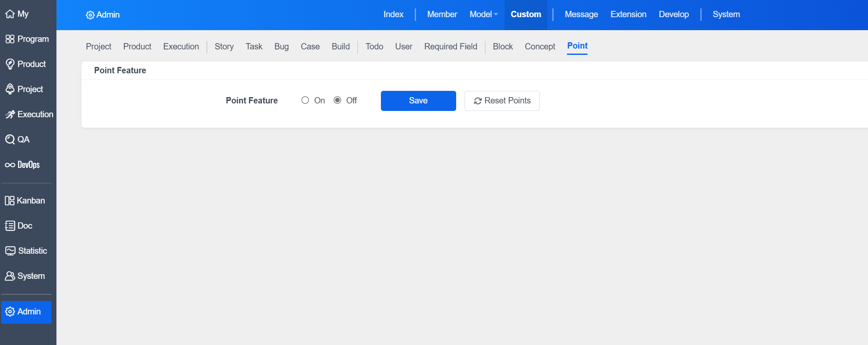This screenshot has width=868, height=345.
Task: Click the DevOps infinity icon
Action: (10, 165)
